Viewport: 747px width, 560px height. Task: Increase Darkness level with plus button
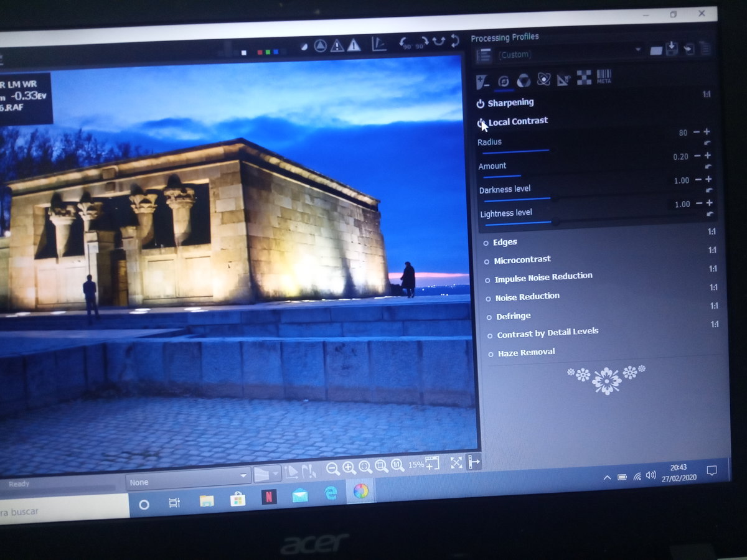point(708,179)
